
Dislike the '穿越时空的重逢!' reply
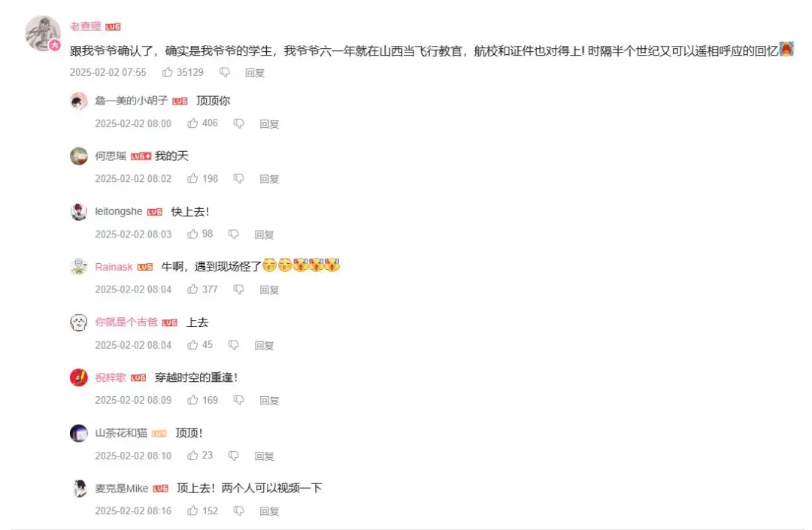point(239,400)
